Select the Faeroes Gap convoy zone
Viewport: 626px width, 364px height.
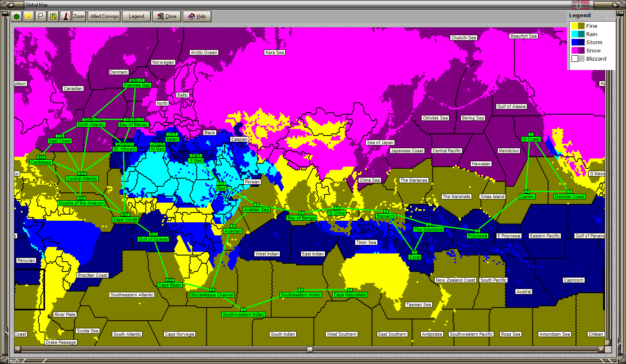(137, 85)
